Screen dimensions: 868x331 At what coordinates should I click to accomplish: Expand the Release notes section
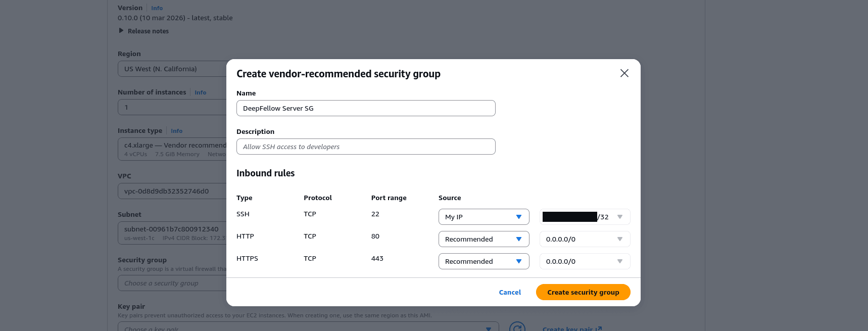click(x=144, y=31)
